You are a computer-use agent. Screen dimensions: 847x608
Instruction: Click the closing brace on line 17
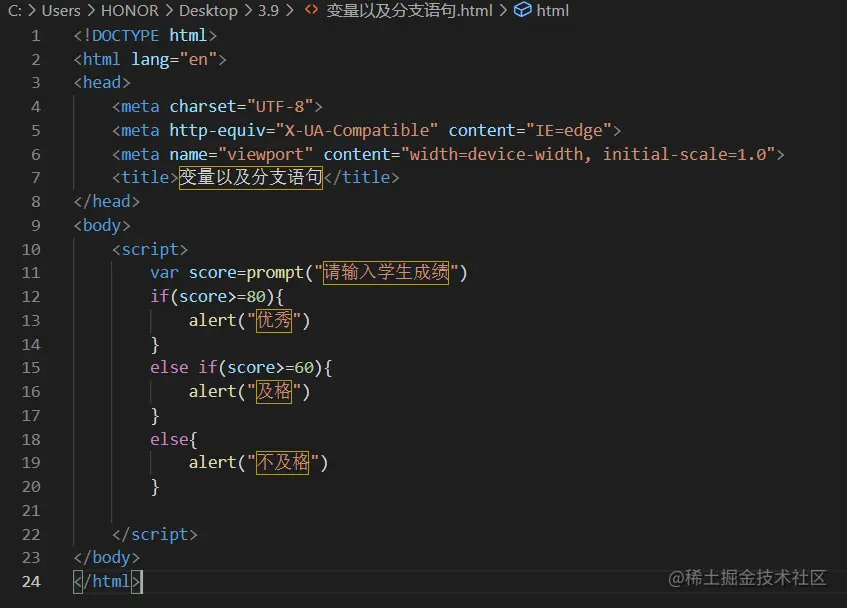pyautogui.click(x=155, y=416)
